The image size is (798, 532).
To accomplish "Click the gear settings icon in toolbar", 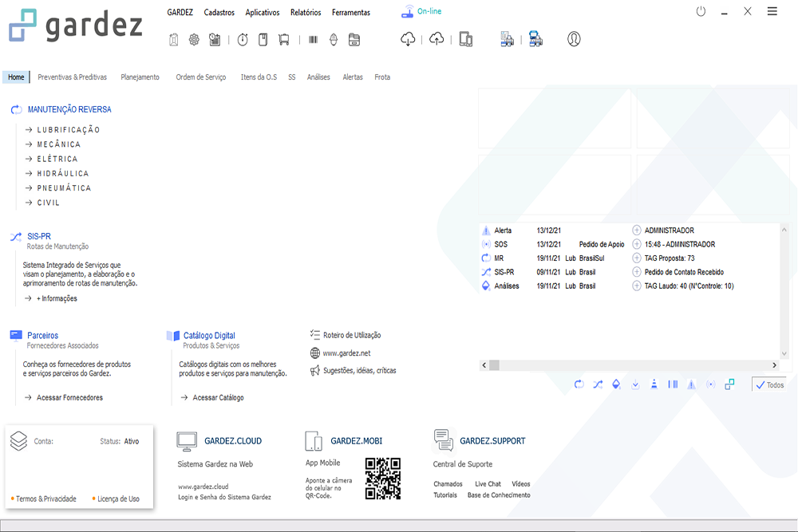I will pyautogui.click(x=194, y=39).
